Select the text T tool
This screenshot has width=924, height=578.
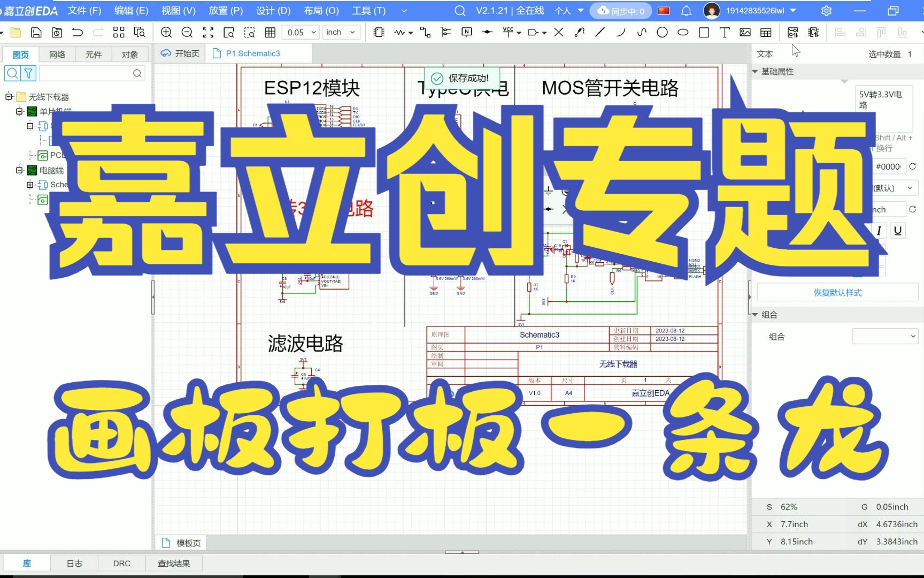725,33
